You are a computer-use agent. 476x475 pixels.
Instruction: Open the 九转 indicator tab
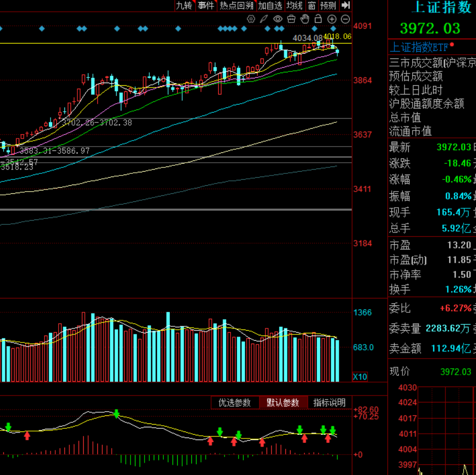point(184,5)
